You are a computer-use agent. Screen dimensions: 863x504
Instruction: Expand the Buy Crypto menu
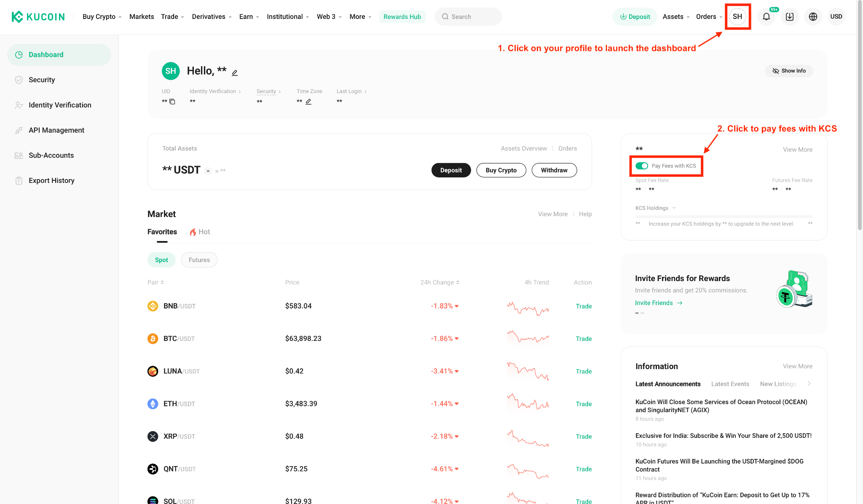pyautogui.click(x=102, y=17)
